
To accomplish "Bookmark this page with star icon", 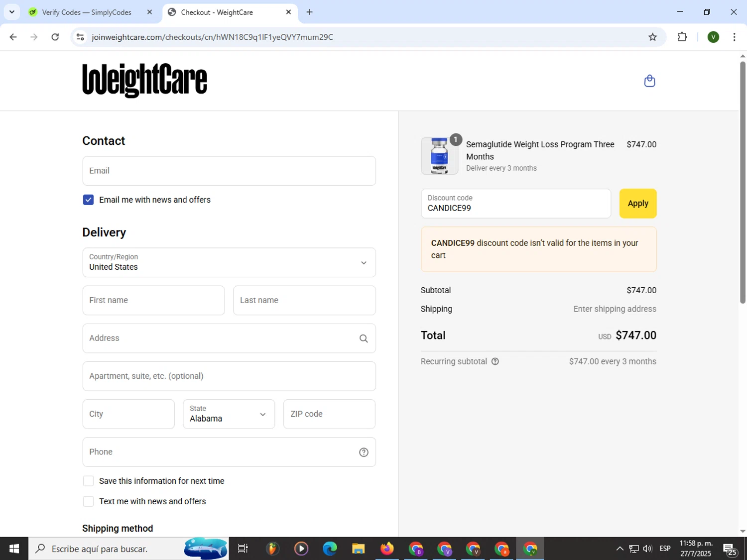I will [x=652, y=37].
